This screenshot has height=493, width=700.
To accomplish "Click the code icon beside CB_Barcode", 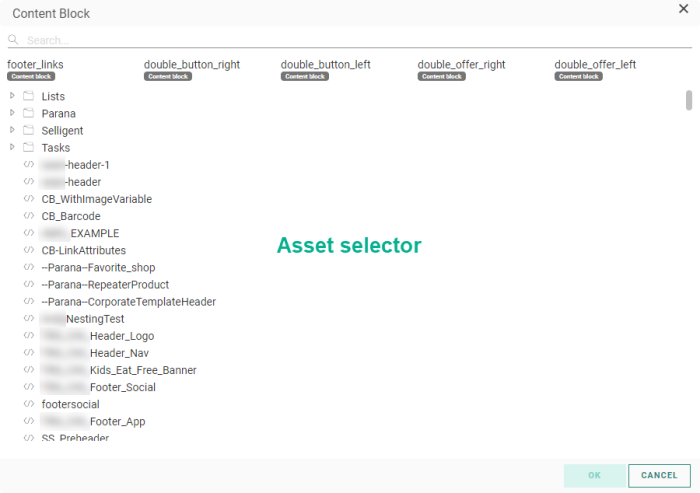I will pyautogui.click(x=28, y=216).
